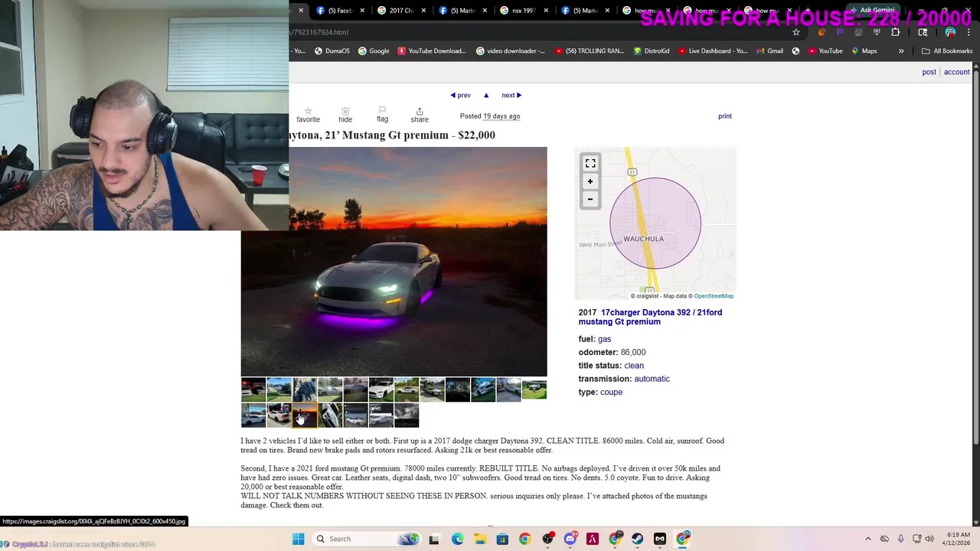Click the favorite star icon
The width and height of the screenshot is (980, 551).
coord(308,111)
